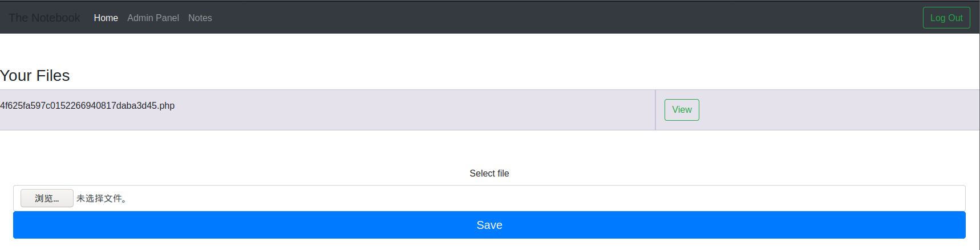The width and height of the screenshot is (980, 250).
Task: Click the green Log Out button
Action: coord(946,18)
